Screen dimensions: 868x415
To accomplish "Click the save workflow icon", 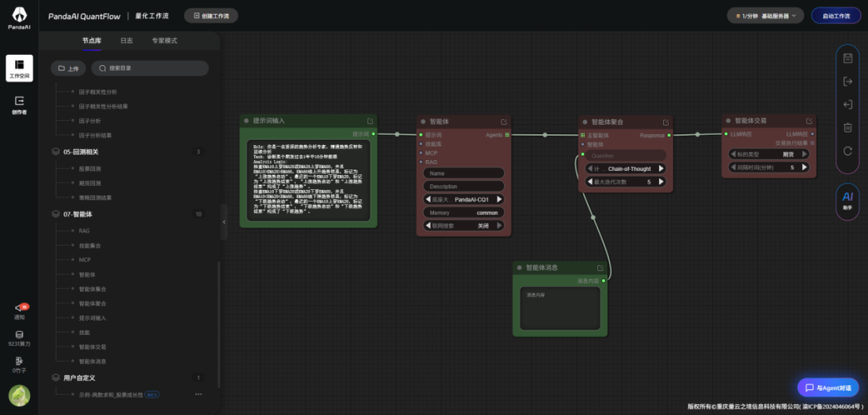I will click(x=848, y=58).
